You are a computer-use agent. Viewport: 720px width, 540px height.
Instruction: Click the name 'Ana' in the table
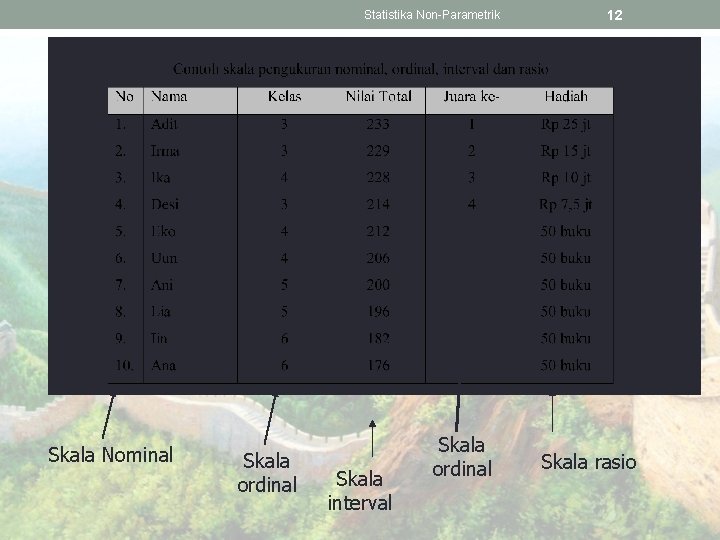point(163,366)
